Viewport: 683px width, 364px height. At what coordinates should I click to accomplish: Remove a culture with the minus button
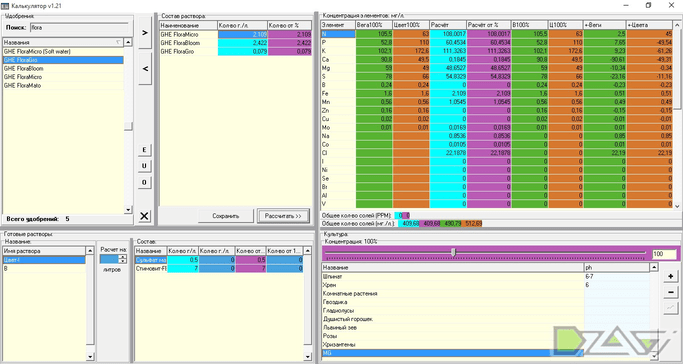[x=670, y=292]
